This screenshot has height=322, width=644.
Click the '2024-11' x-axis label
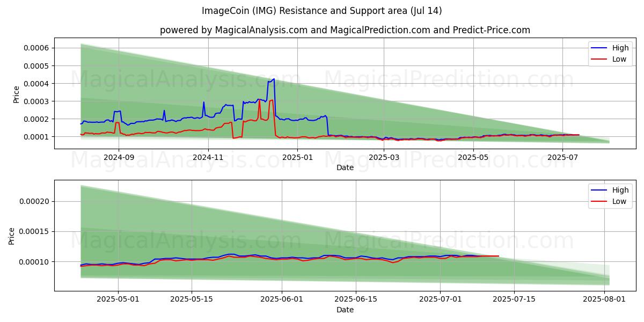(x=208, y=158)
